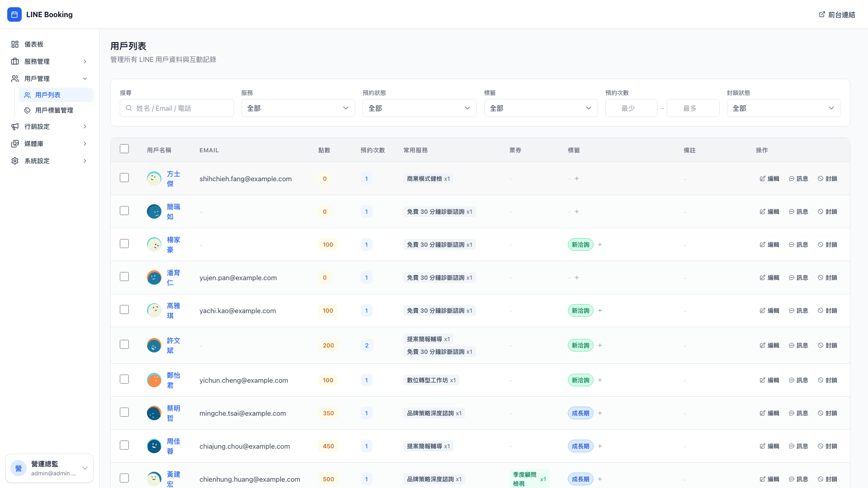868x488 pixels.
Task: Open the 行銷設定 sidebar section
Action: pos(50,127)
